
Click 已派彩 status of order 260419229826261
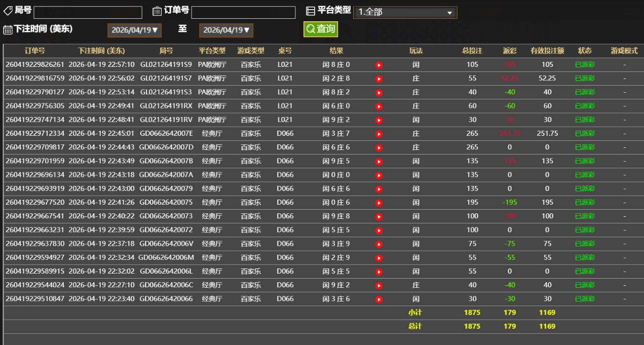[x=585, y=65]
